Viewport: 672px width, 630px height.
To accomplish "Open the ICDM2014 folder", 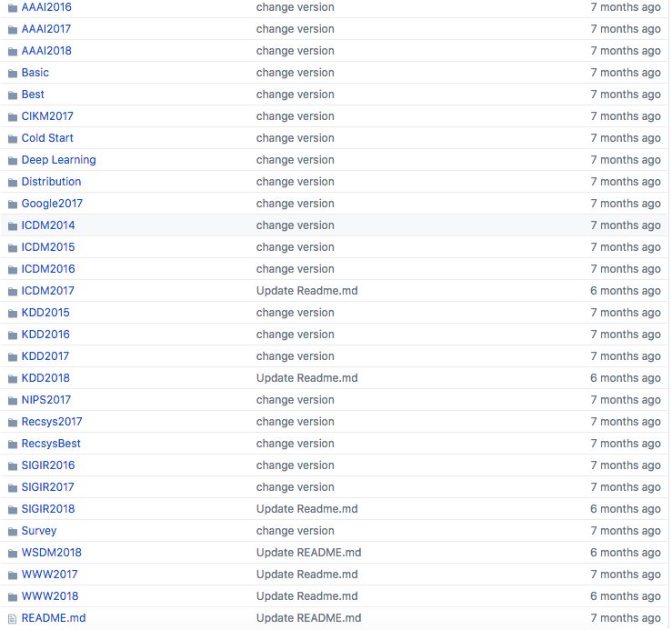I will coord(48,225).
